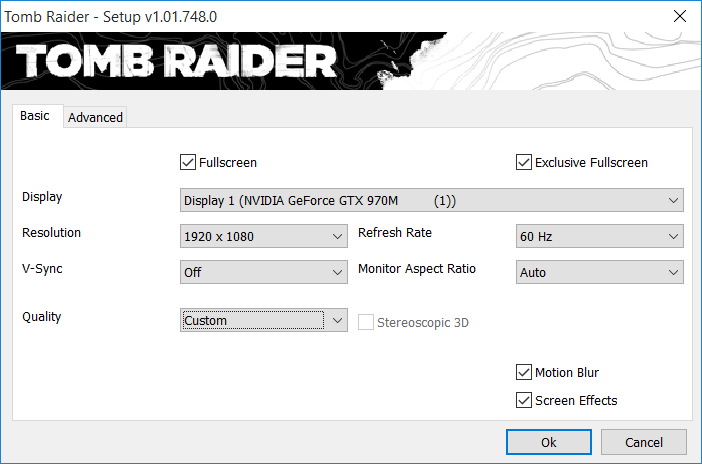Click the Refresh Rate label

click(x=395, y=232)
